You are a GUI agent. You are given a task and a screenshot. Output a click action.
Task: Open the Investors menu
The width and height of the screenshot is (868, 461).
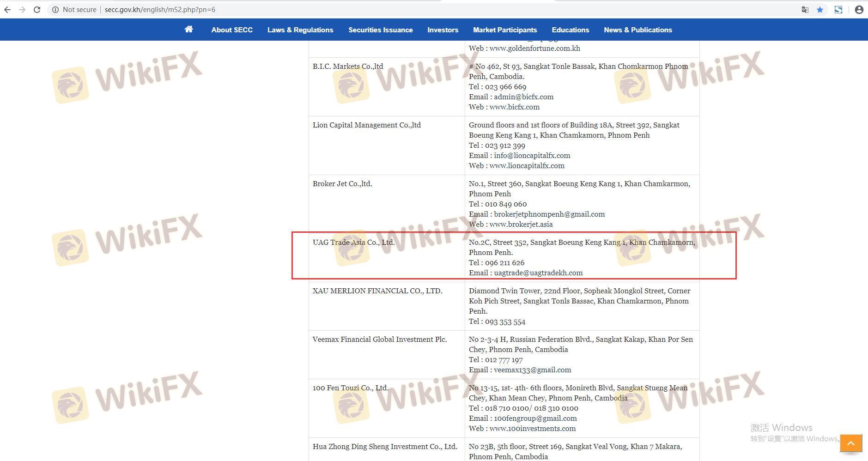(443, 30)
